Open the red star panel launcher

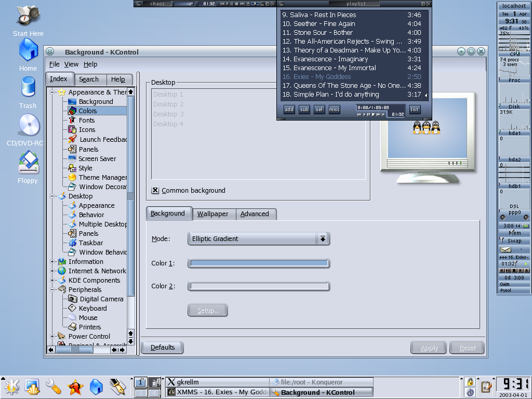click(75, 387)
